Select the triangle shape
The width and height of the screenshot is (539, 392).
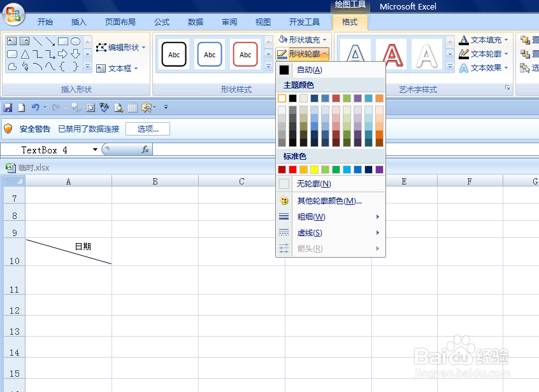click(x=25, y=54)
